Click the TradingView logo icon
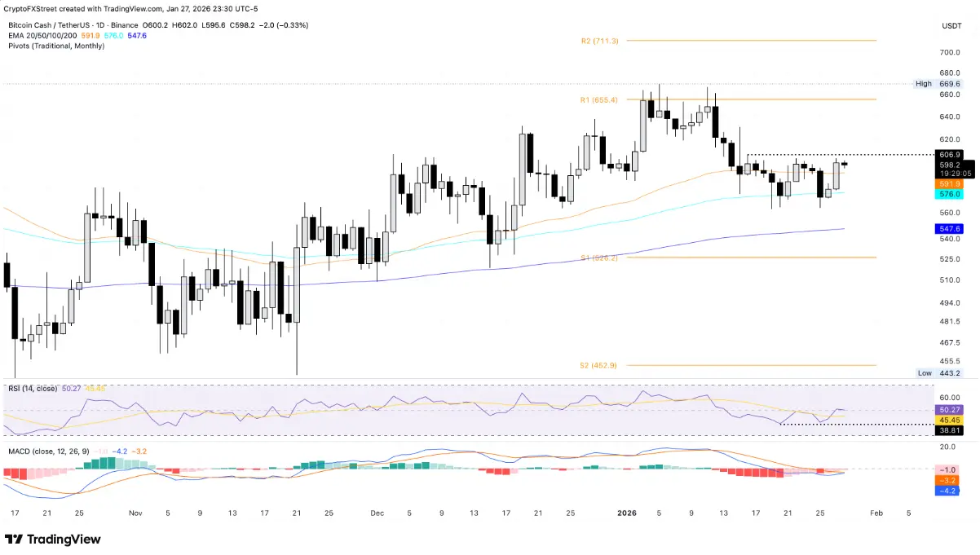This screenshot has height=555, width=980. (14, 539)
